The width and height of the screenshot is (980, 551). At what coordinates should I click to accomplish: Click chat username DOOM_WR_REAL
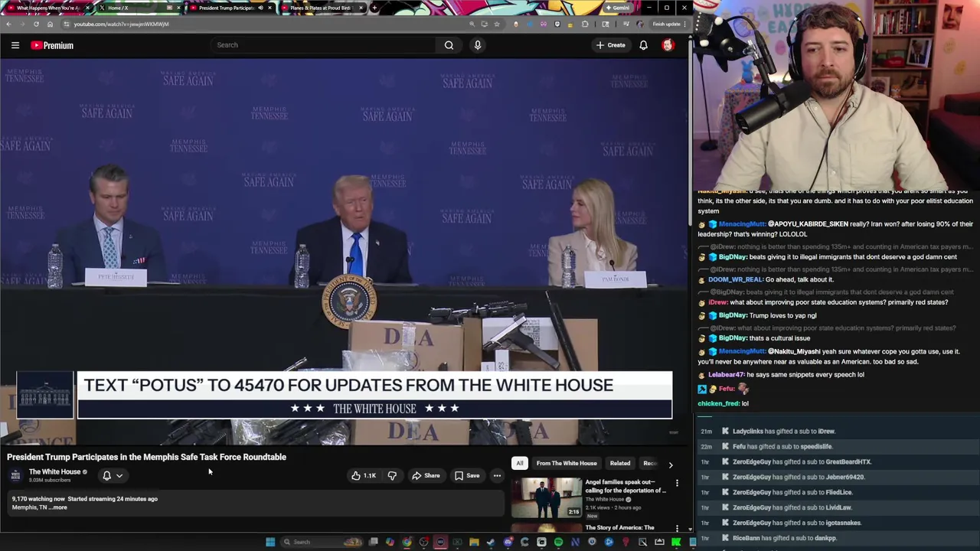point(736,279)
